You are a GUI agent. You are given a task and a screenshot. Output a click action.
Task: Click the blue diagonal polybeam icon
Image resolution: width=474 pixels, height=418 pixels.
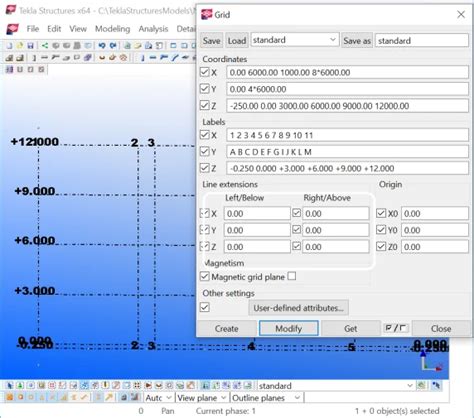[x=174, y=58]
